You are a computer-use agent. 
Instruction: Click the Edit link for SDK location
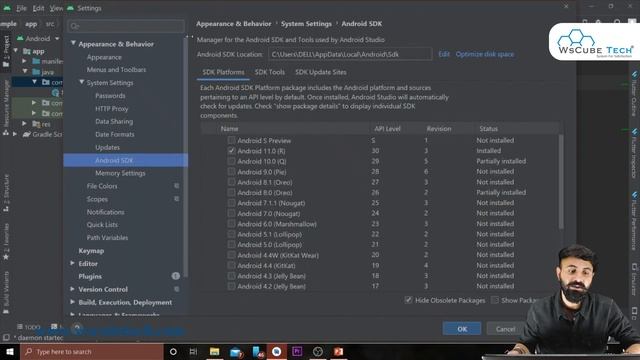(x=444, y=54)
